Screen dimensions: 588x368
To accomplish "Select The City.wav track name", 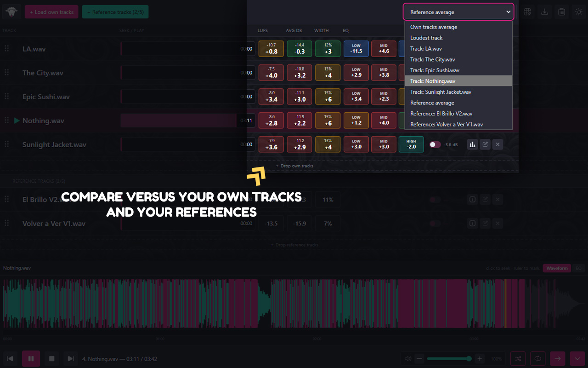I will (43, 73).
